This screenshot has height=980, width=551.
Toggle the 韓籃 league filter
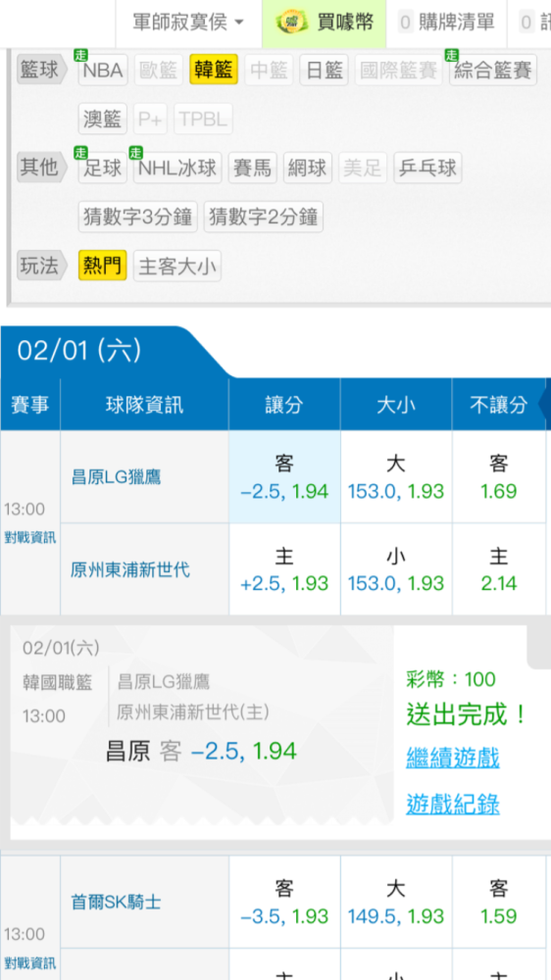pos(214,70)
